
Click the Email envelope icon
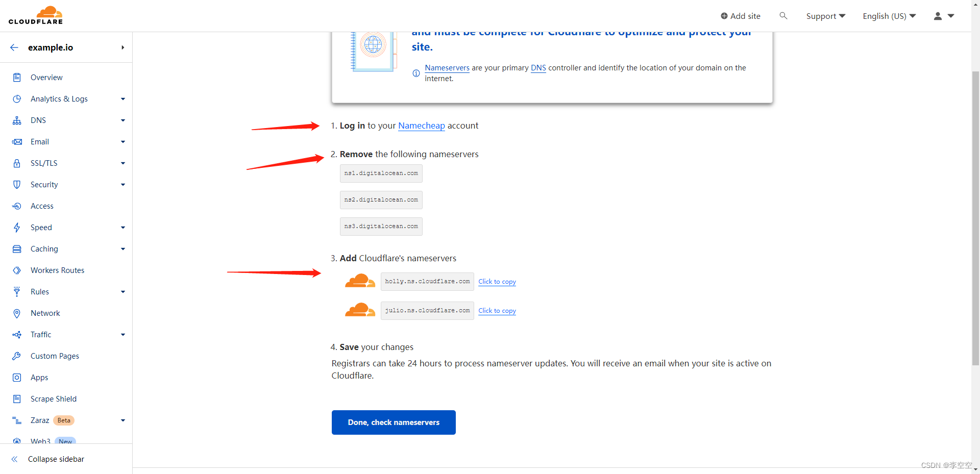tap(17, 142)
